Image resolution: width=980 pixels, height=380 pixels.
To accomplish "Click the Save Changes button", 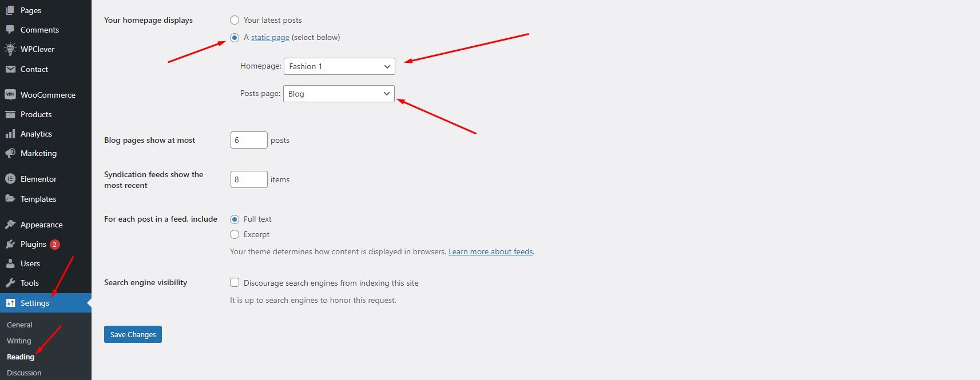I will [133, 334].
